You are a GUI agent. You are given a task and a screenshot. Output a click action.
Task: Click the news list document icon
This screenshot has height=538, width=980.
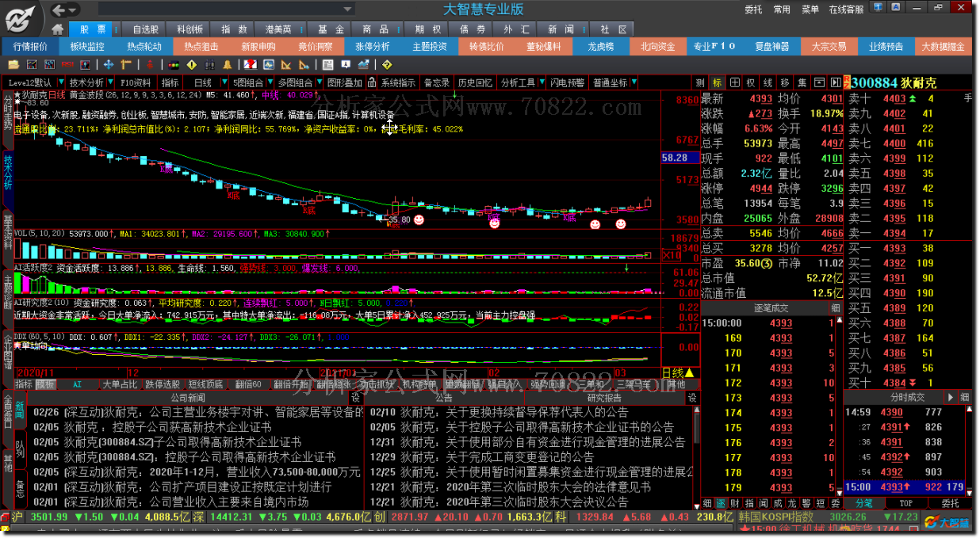[327, 64]
